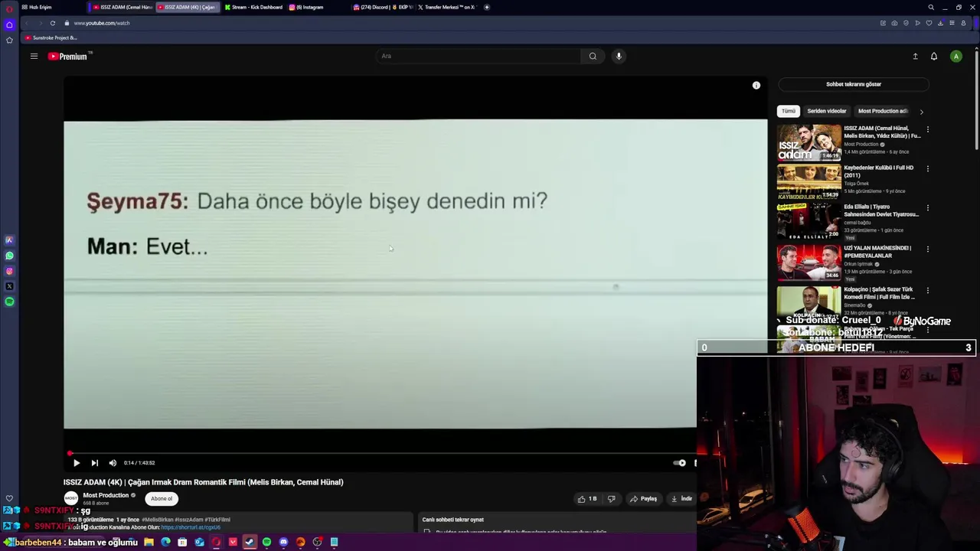Open Microsoft Edge from the taskbar

coord(165,542)
